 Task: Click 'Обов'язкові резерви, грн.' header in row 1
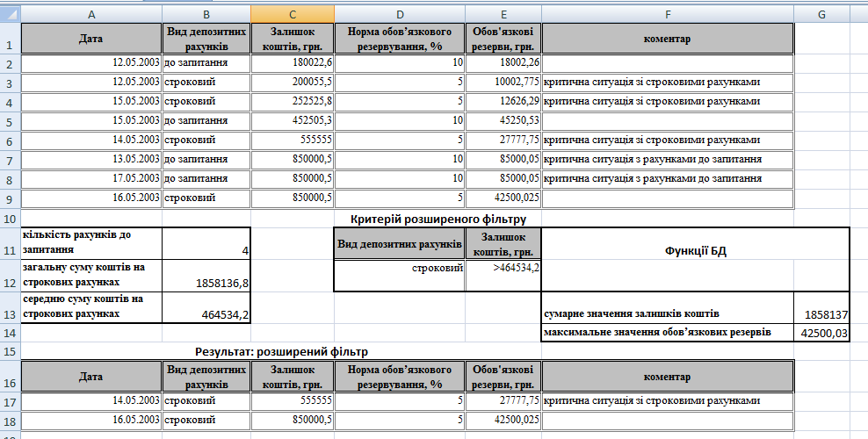503,39
